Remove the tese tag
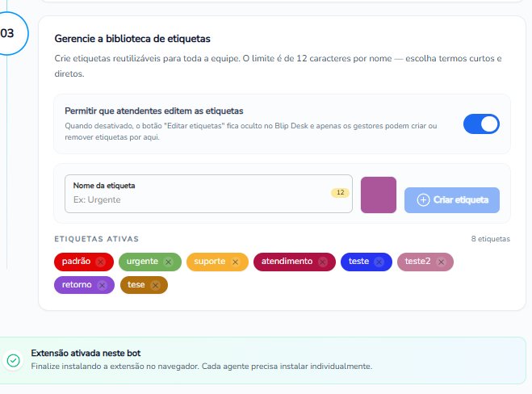 point(155,285)
